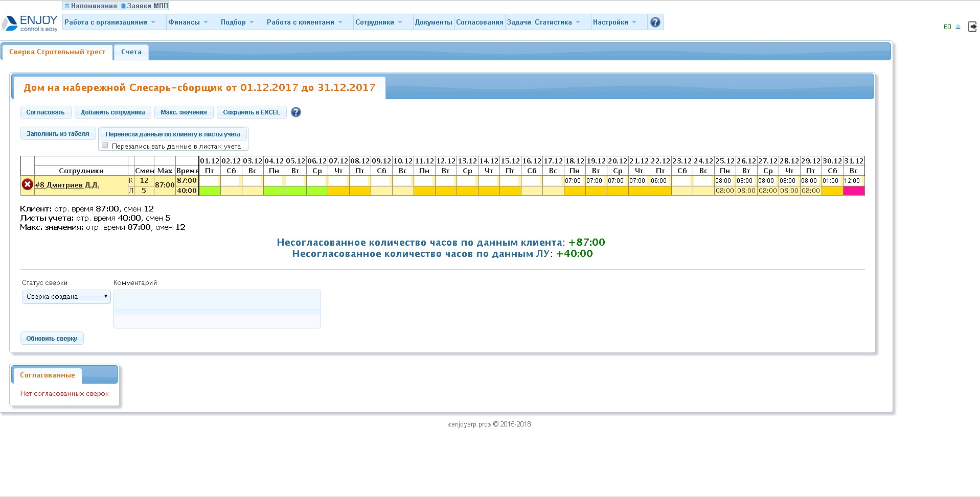The width and height of the screenshot is (980, 498).
Task: Click Нет согласованных сверок text
Action: pyautogui.click(x=64, y=394)
